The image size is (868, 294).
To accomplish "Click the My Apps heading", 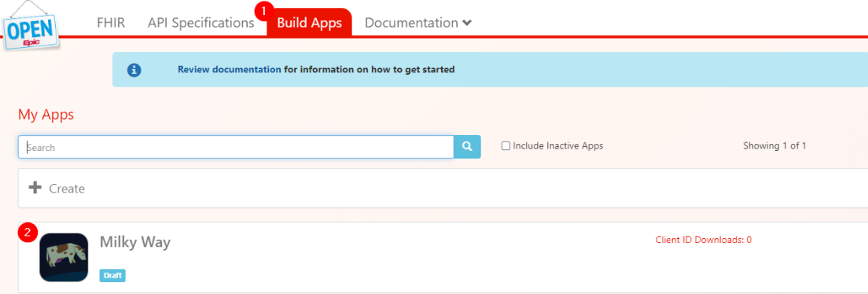I will [x=46, y=116].
